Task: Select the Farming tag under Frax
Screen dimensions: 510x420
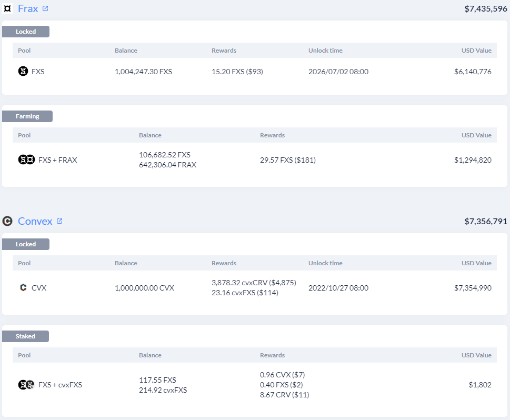Action: click(27, 116)
